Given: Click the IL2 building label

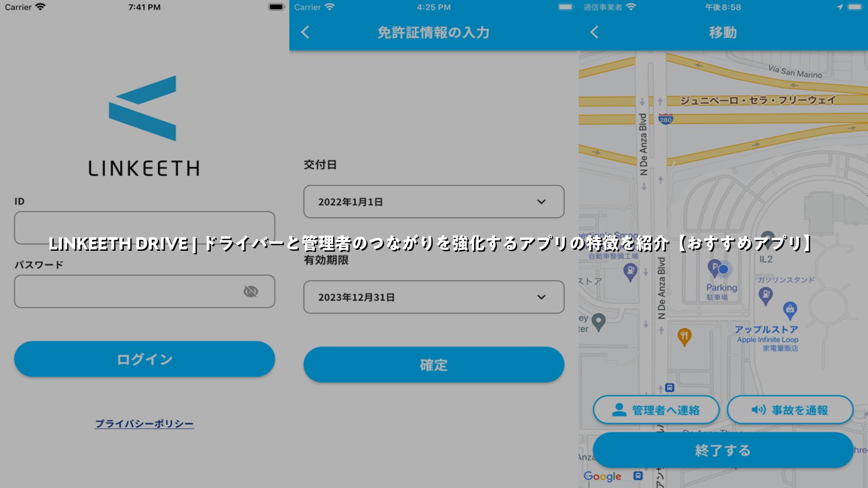Looking at the screenshot, I should [x=766, y=259].
